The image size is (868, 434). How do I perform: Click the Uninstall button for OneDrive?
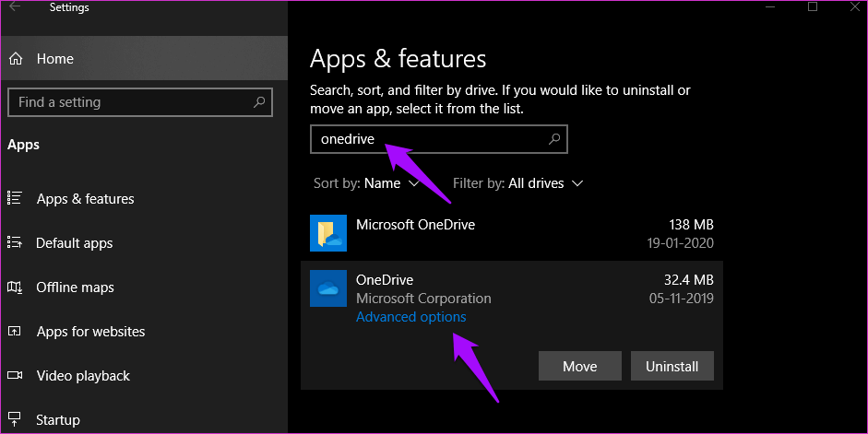(x=672, y=366)
